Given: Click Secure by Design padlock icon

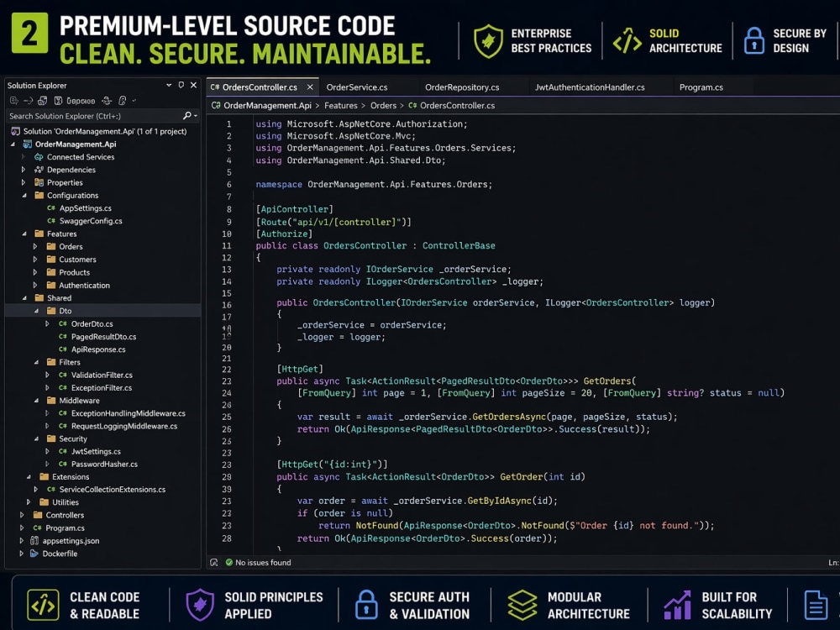Looking at the screenshot, I should point(753,41).
